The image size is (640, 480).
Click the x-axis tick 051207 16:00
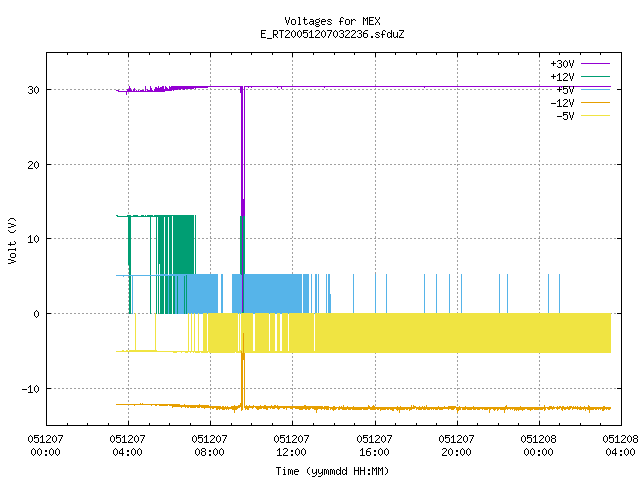click(374, 445)
